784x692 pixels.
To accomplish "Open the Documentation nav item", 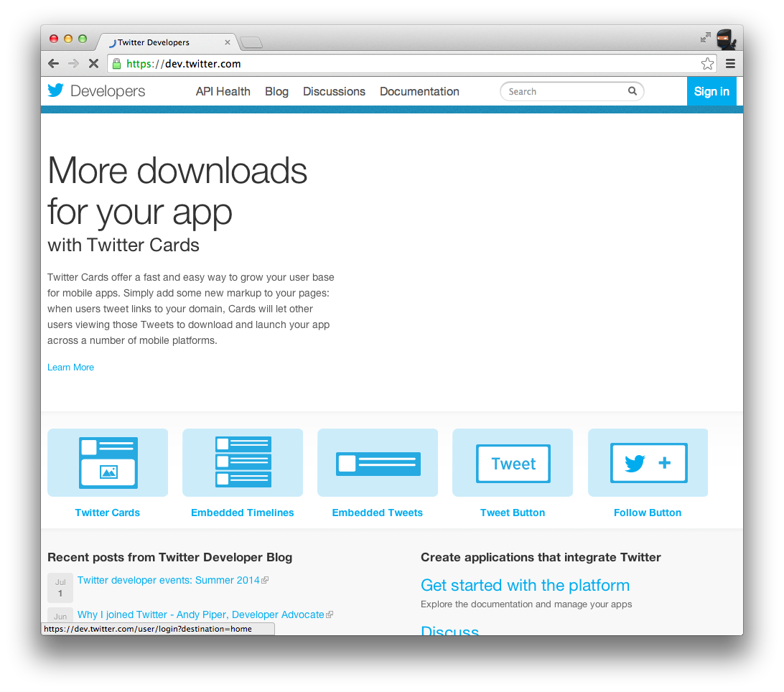I will point(419,91).
